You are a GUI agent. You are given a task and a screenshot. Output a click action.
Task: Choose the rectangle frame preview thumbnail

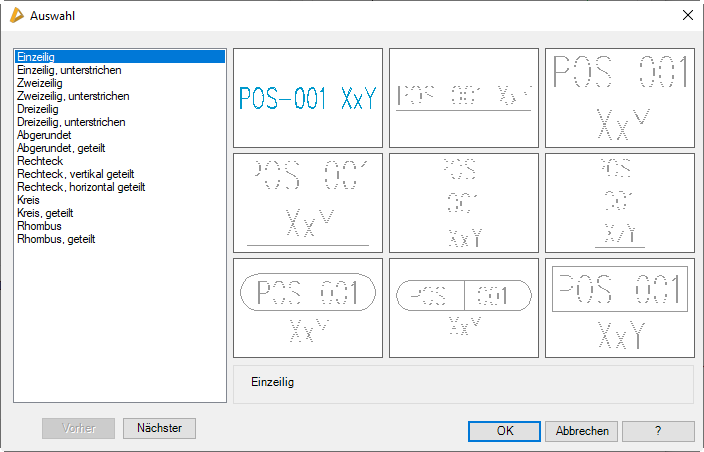620,307
